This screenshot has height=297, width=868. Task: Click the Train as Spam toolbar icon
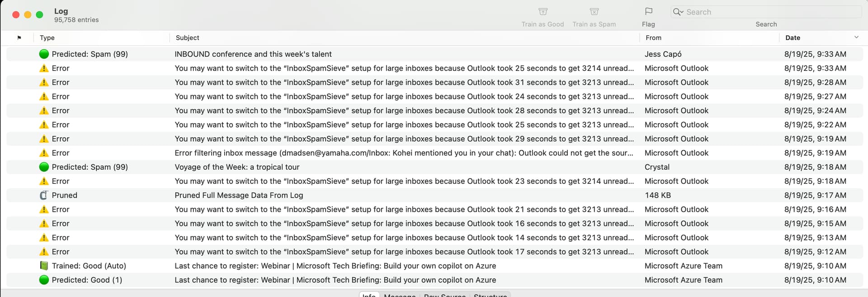click(x=594, y=12)
